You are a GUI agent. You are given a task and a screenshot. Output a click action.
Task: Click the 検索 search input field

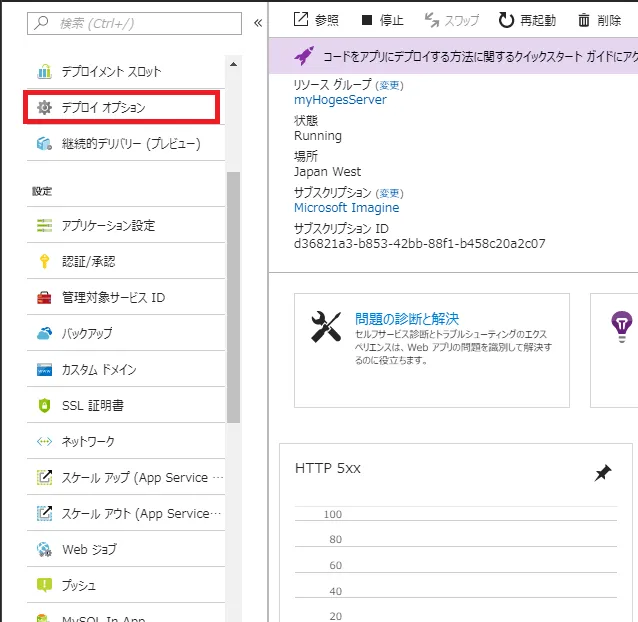point(135,22)
